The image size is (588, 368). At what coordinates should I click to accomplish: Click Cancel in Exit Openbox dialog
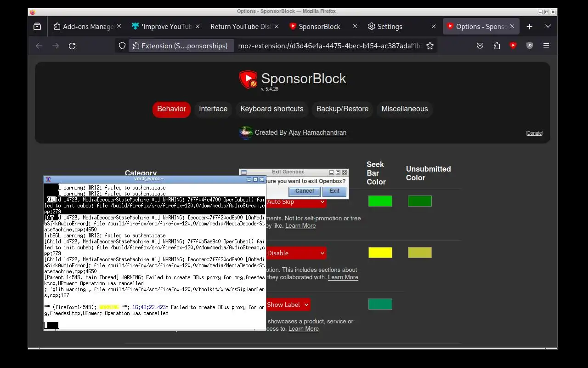(305, 191)
